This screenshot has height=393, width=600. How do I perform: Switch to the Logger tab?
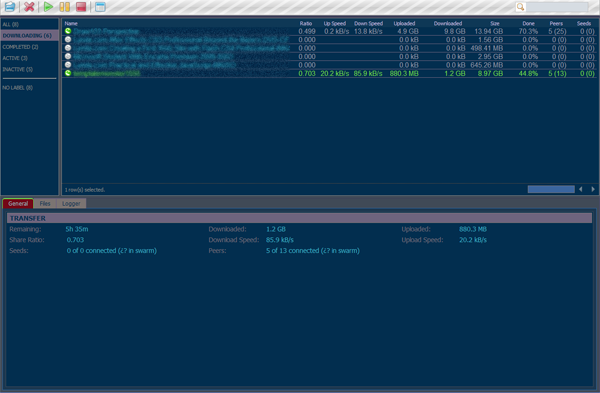71,204
